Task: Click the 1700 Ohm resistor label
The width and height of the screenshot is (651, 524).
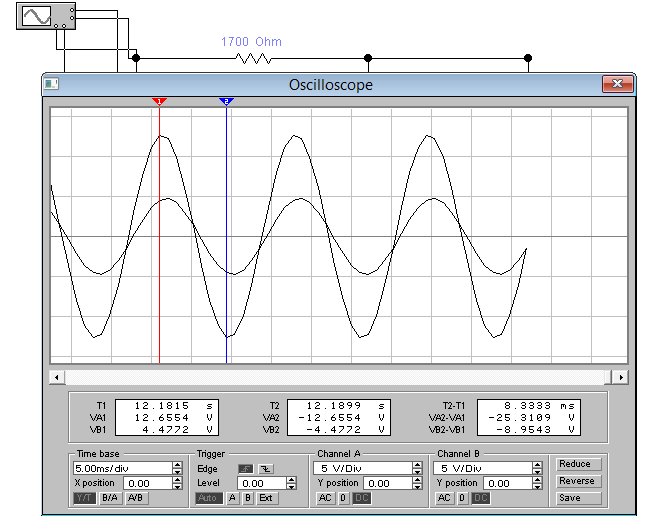Action: coord(251,42)
